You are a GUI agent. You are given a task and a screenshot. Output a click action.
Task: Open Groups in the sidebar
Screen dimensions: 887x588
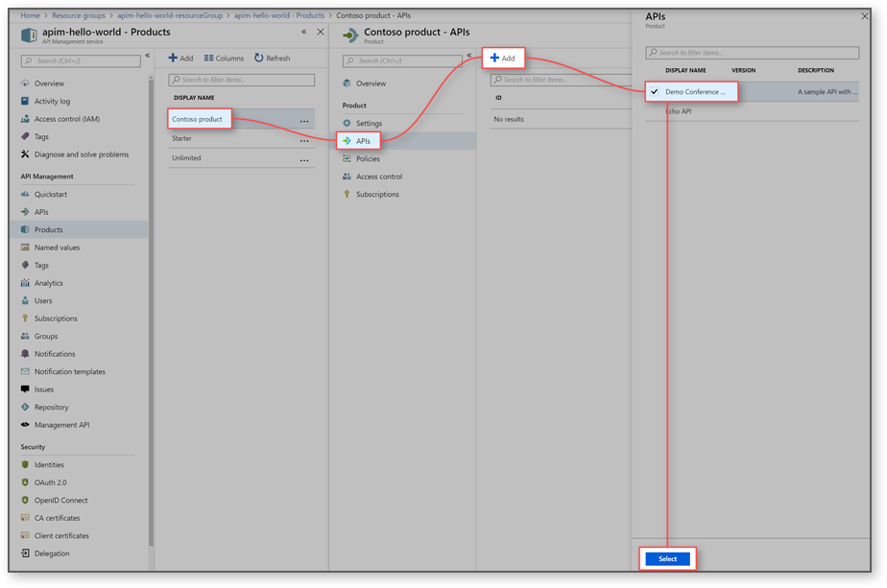[x=46, y=337]
